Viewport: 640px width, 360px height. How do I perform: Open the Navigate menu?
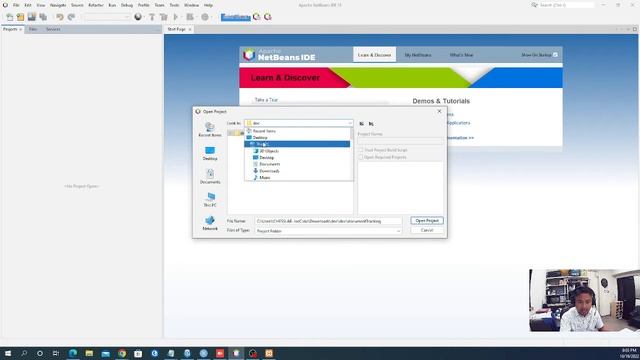[x=58, y=5]
